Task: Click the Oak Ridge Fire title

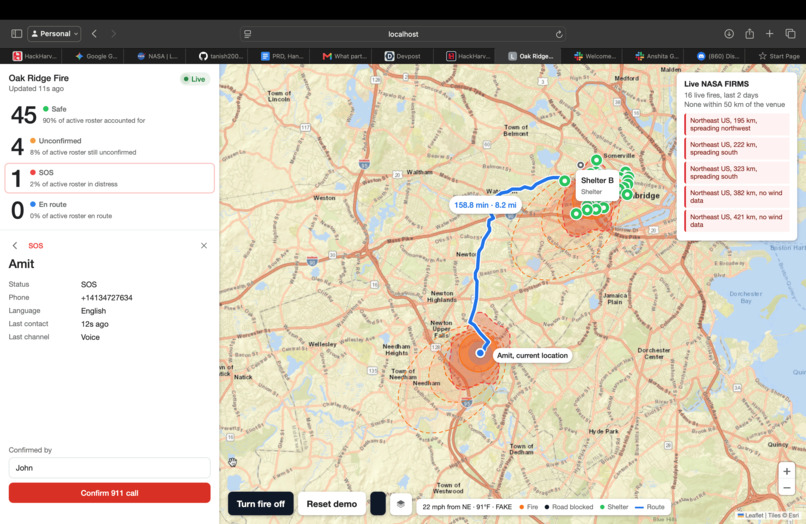Action: (x=39, y=78)
